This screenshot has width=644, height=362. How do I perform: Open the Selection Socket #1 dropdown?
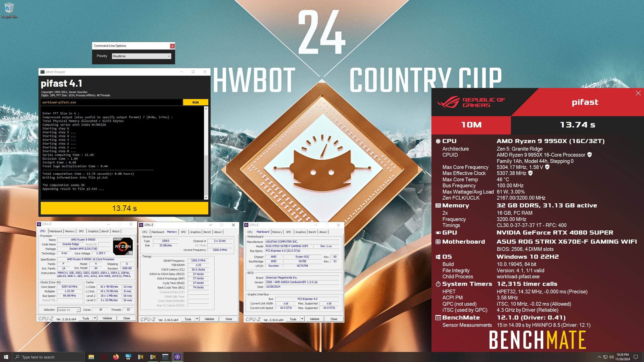69,310
